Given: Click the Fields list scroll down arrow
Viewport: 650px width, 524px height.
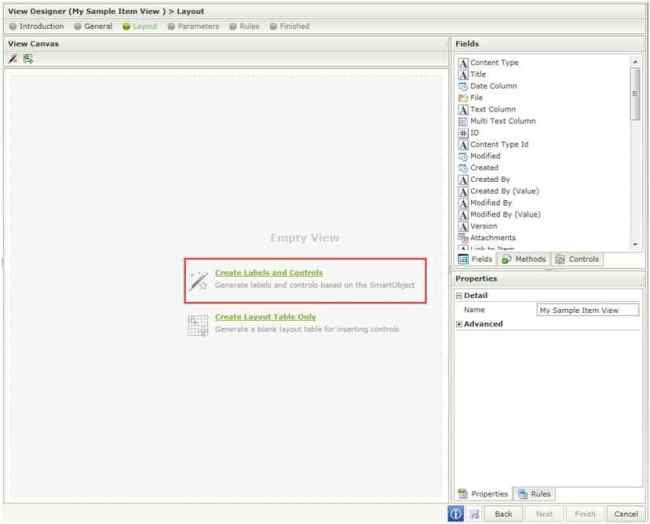Looking at the screenshot, I should coord(635,245).
